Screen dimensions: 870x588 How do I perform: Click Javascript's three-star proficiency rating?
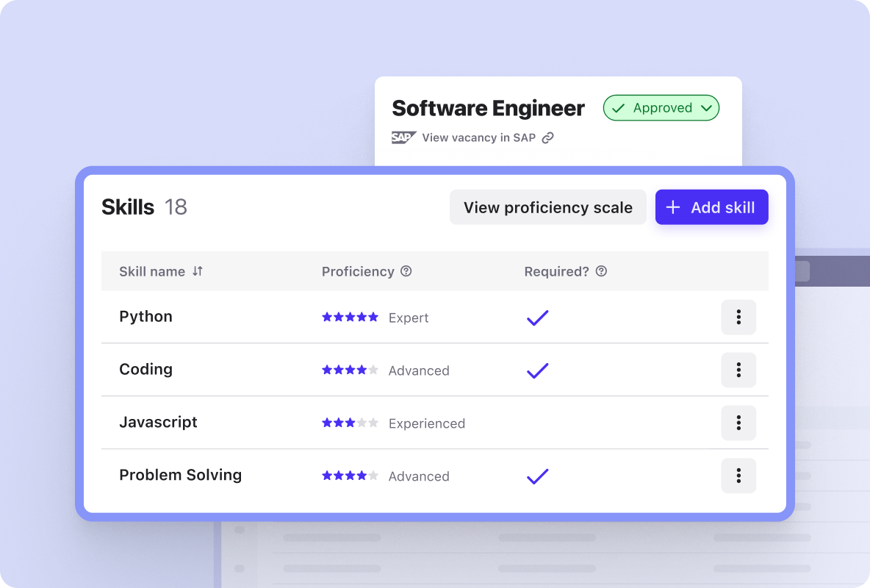coord(350,423)
